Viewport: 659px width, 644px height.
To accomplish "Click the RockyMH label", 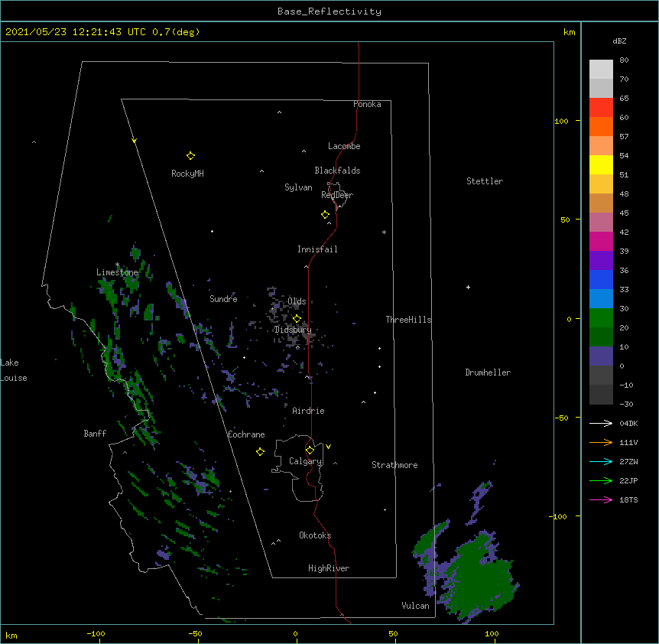I will (187, 174).
